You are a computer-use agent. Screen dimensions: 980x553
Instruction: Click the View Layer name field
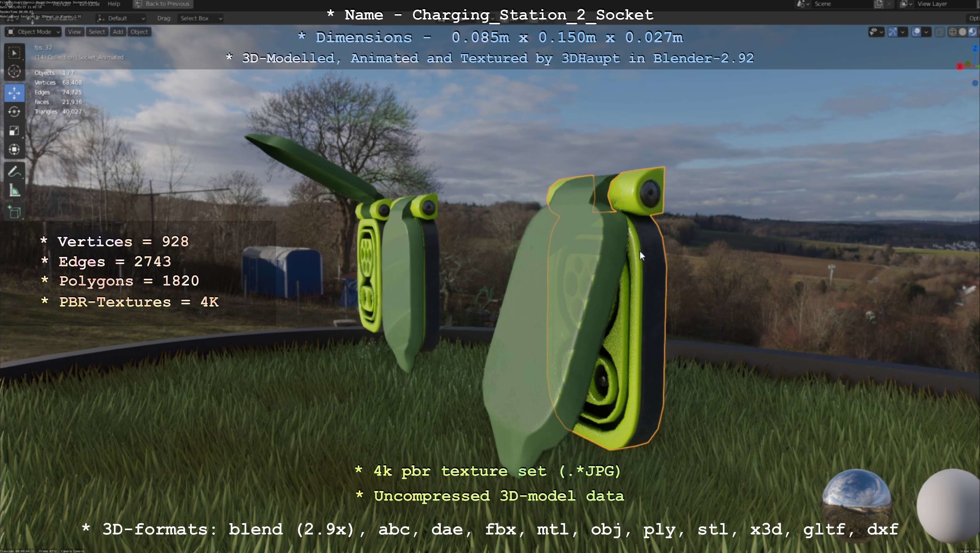(x=945, y=4)
